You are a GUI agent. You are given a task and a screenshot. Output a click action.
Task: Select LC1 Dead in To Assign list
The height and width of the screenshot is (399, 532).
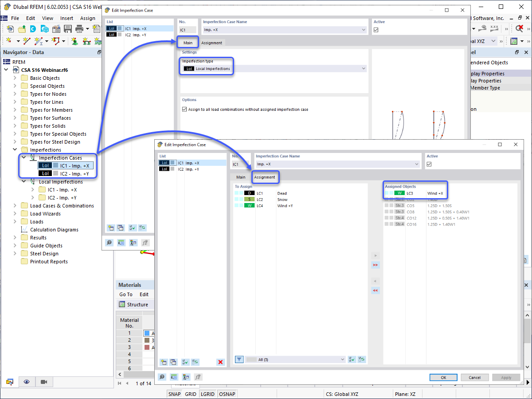click(x=300, y=193)
